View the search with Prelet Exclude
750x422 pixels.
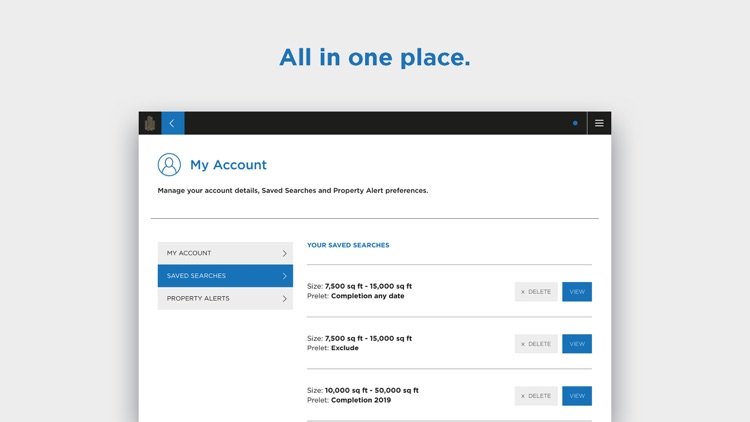coord(577,344)
